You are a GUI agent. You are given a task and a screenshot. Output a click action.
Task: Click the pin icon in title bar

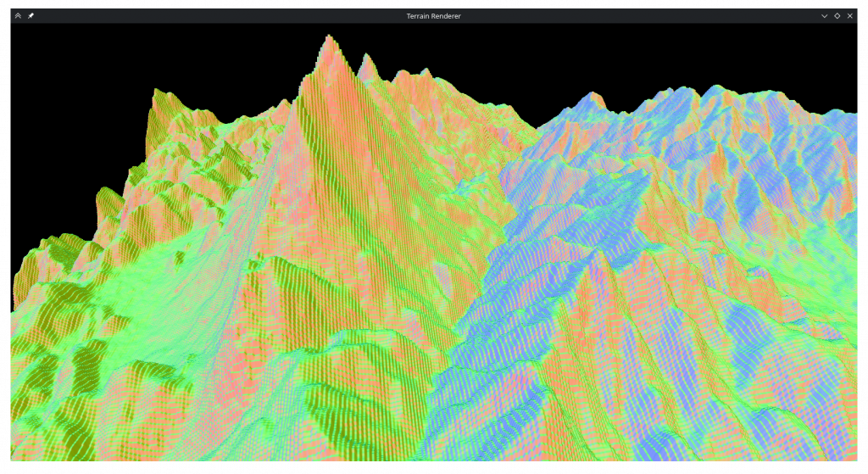(31, 15)
